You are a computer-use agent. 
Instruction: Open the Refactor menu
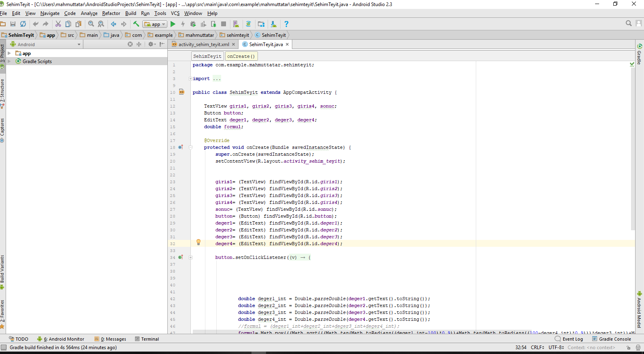point(111,13)
